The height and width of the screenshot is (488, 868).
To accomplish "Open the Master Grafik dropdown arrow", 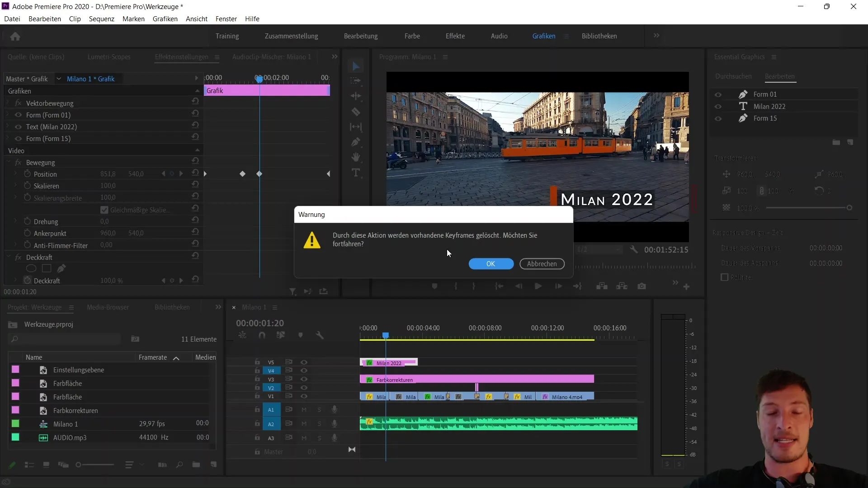I will 58,79.
